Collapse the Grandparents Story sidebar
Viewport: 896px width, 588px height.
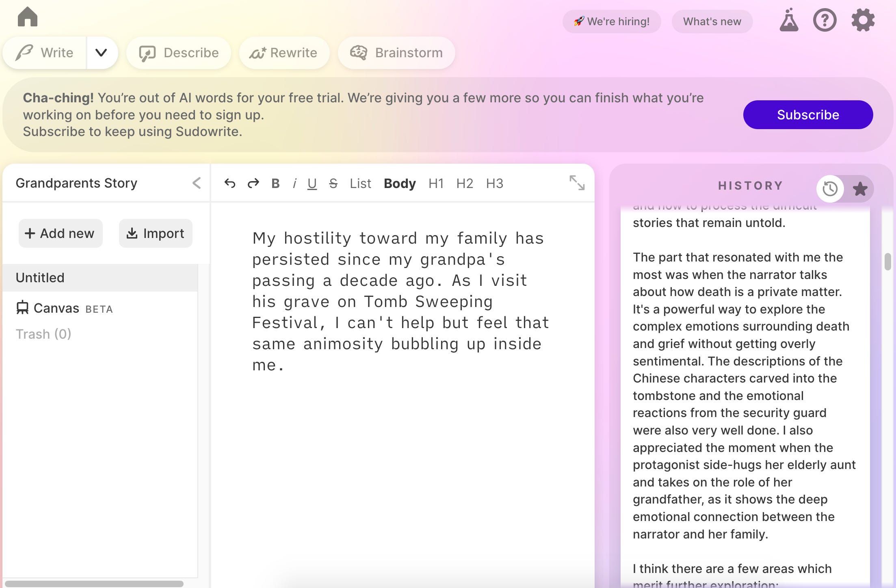[x=197, y=183]
